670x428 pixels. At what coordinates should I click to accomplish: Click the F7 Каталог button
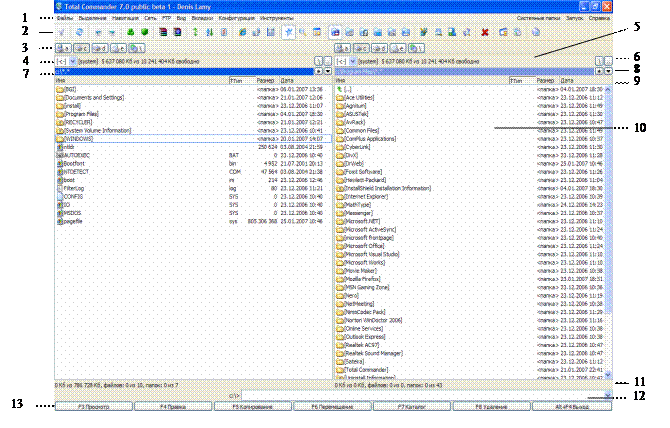(411, 407)
